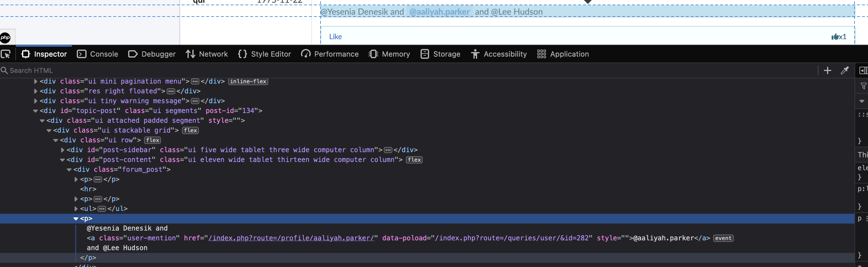
Task: Click the Like link on the page
Action: click(x=335, y=37)
